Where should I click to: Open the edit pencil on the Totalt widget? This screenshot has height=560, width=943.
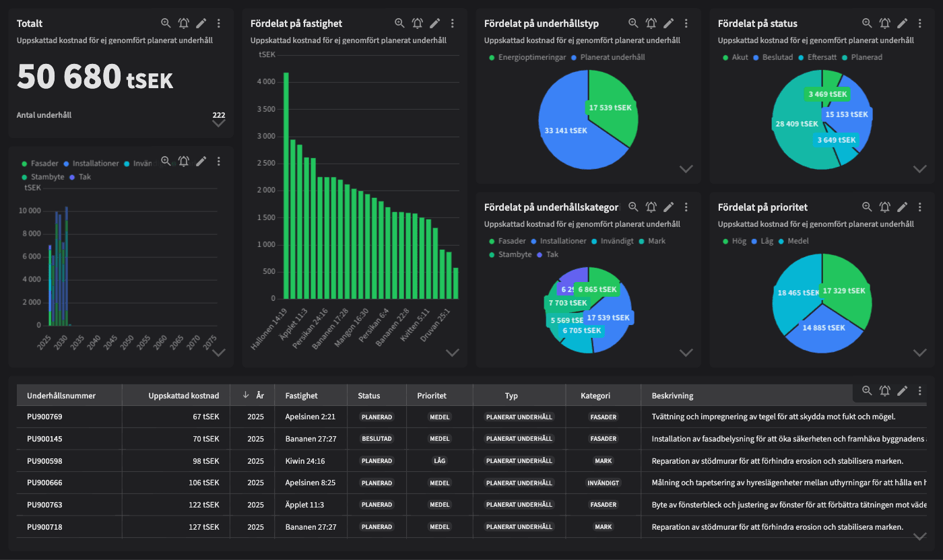pyautogui.click(x=201, y=23)
